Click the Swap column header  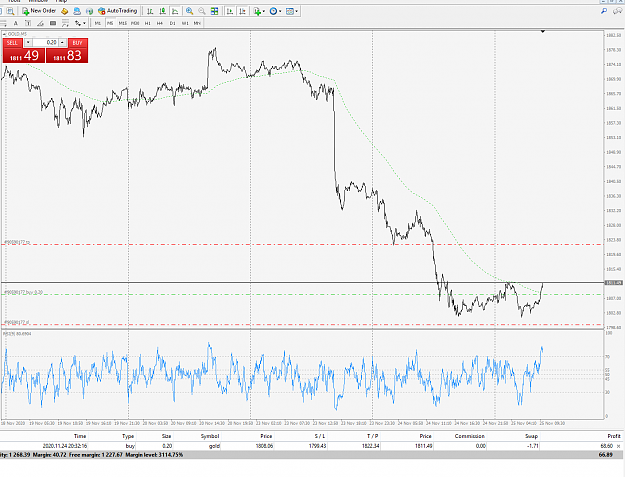531,436
